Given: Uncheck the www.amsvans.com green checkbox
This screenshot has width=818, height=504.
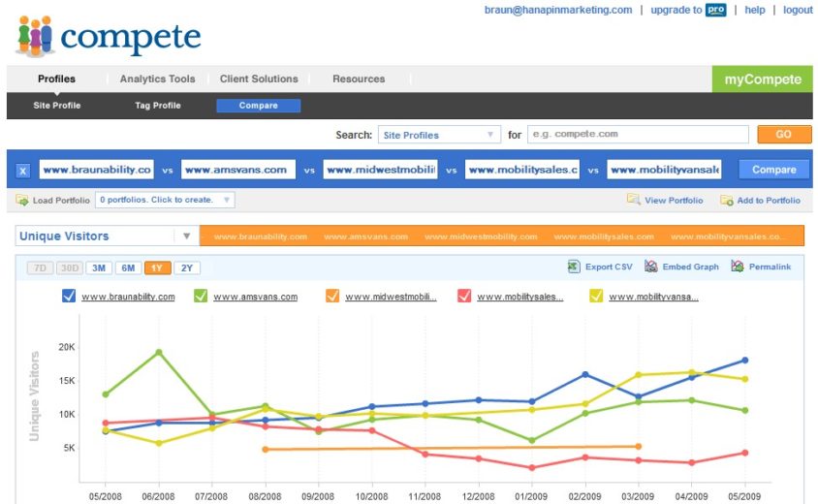Looking at the screenshot, I should pyautogui.click(x=201, y=296).
